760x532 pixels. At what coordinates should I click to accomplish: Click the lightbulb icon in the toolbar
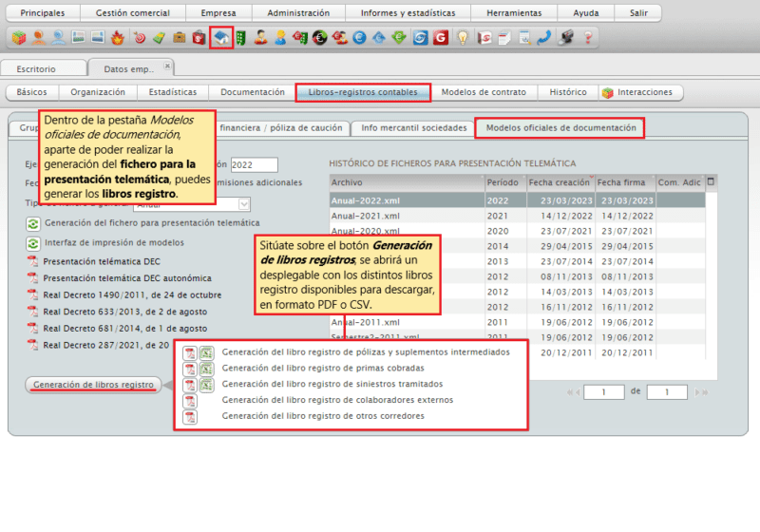coord(463,39)
